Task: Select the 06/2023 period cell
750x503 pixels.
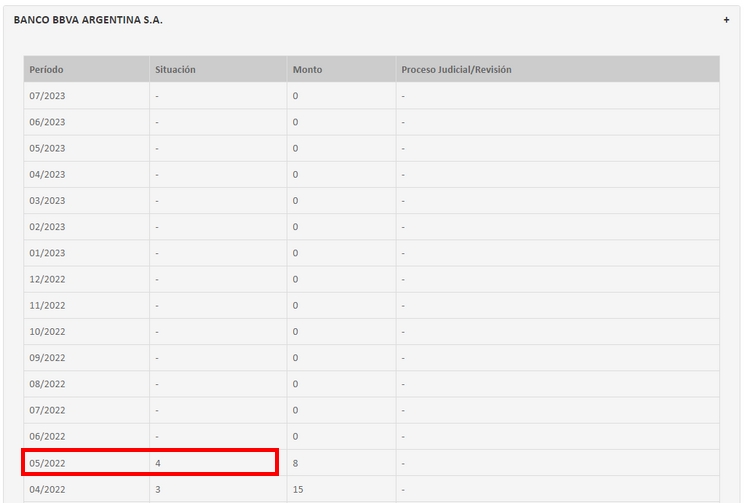Action: click(47, 122)
